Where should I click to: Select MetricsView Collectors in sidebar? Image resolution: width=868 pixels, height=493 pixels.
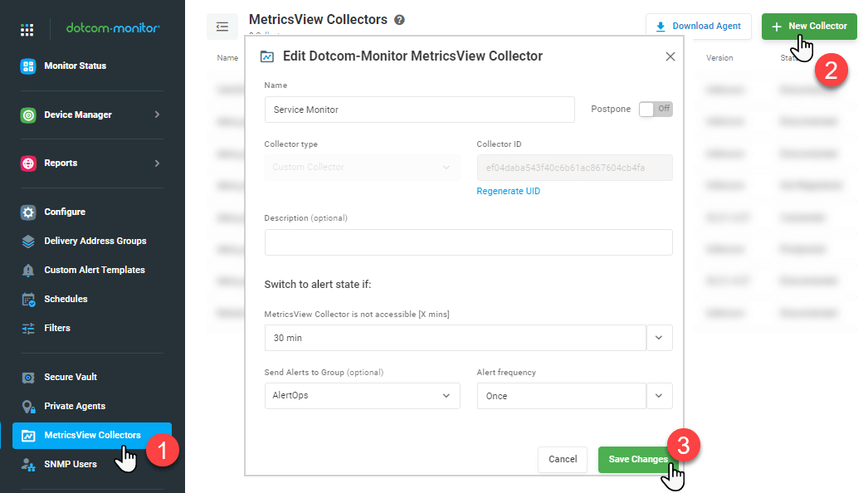[92, 436]
